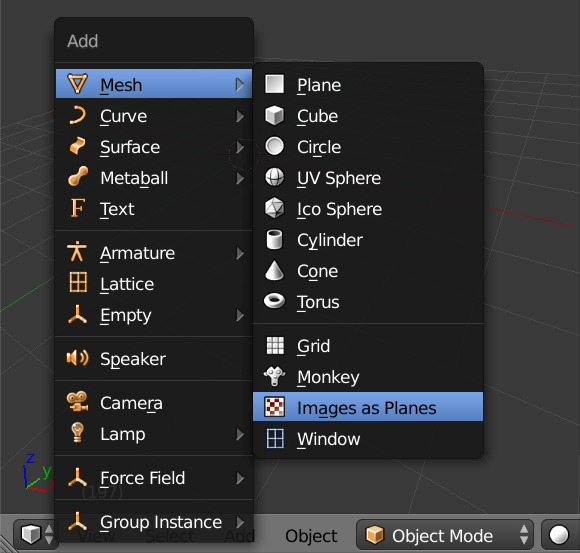Viewport: 580px width, 553px height.
Task: Expand the Force Field submenu arrow
Action: tap(240, 478)
